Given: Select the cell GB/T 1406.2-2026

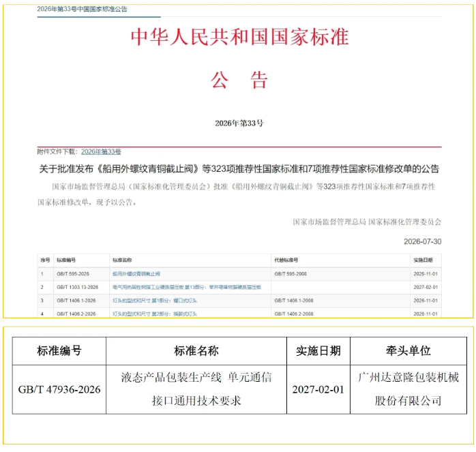Looking at the screenshot, I should point(76,314).
